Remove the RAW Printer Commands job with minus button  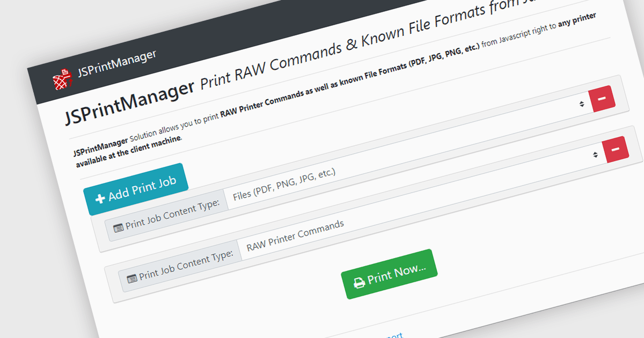616,149
